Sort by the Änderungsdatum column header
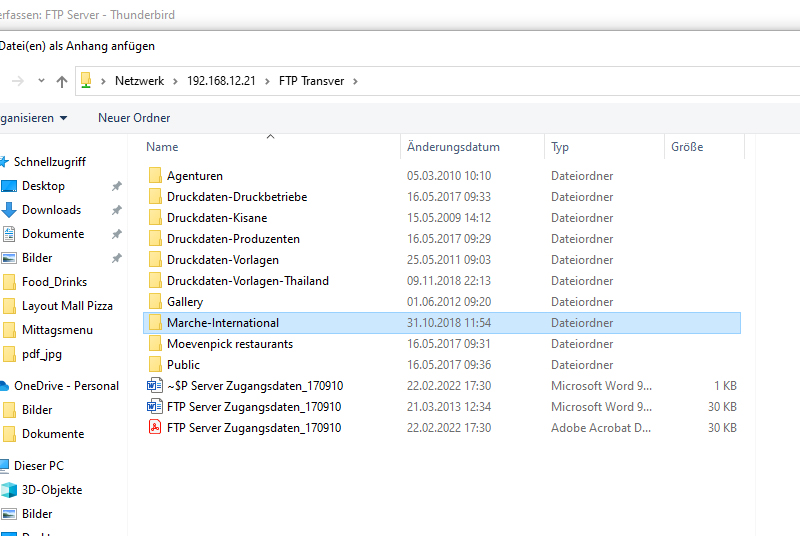The width and height of the screenshot is (800, 536). point(453,147)
